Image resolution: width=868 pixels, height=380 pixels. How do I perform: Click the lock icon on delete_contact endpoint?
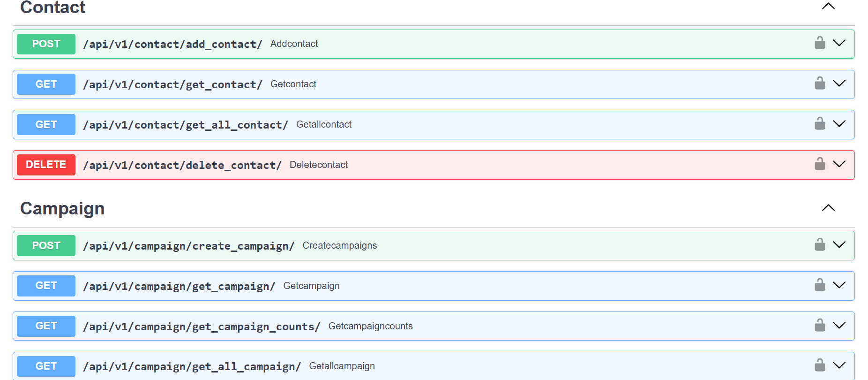819,164
